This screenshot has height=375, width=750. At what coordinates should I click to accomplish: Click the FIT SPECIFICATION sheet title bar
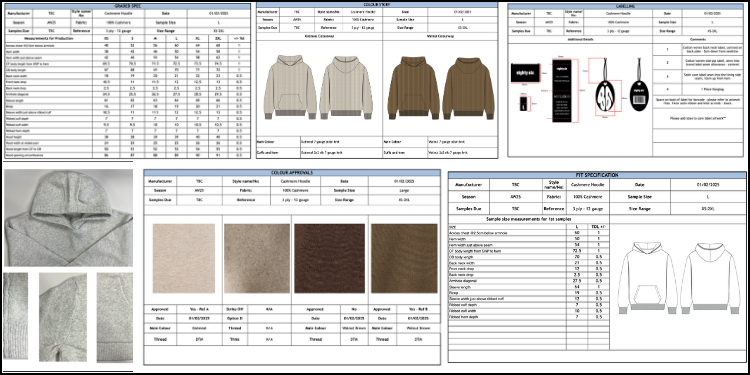596,175
